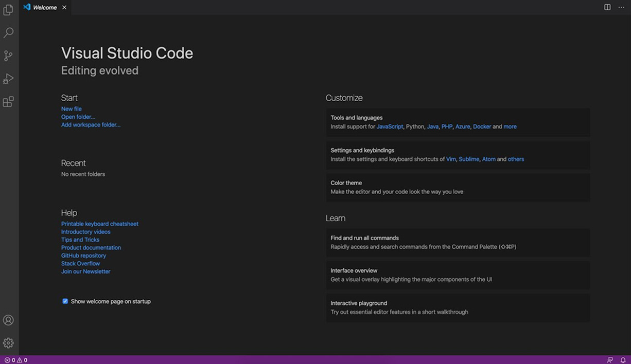The width and height of the screenshot is (631, 364).
Task: Click the Visual Studio Code title
Action: tap(127, 53)
